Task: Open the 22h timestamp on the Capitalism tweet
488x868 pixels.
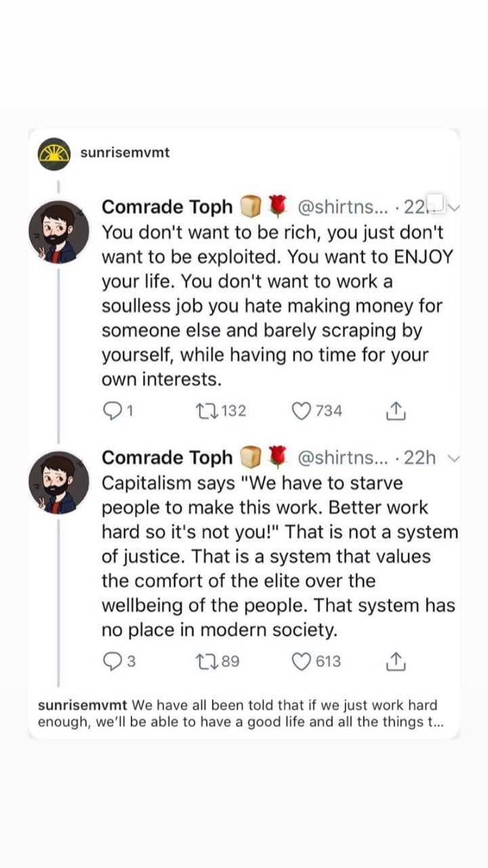Action: [x=420, y=458]
